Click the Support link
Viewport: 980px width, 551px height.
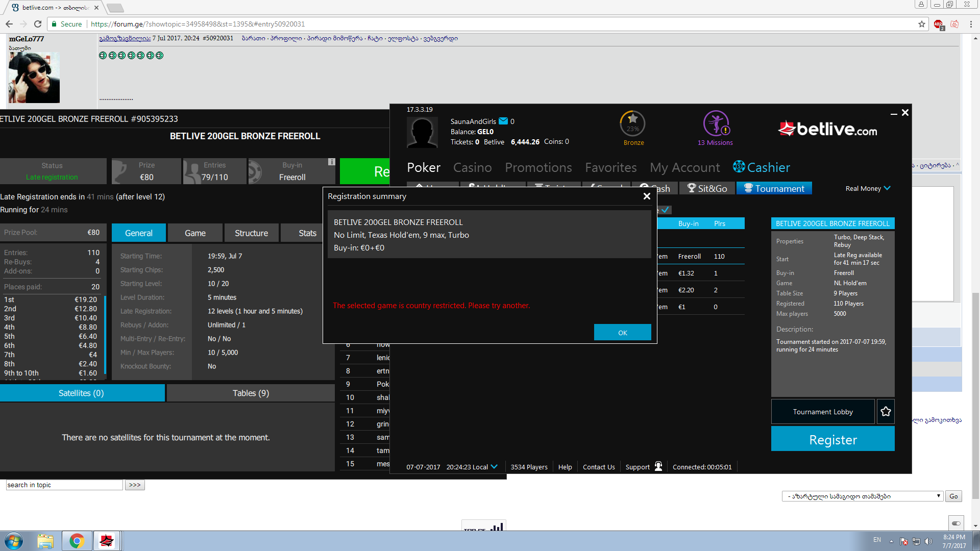[x=638, y=467]
